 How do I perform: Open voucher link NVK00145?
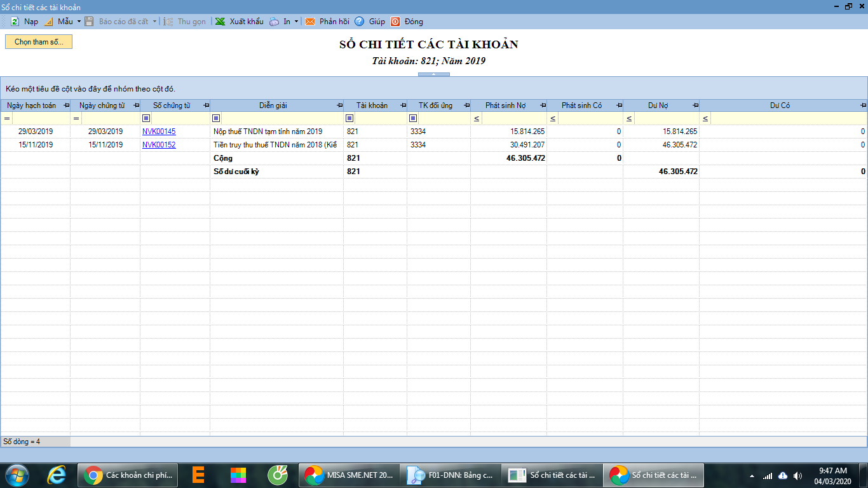[159, 132]
